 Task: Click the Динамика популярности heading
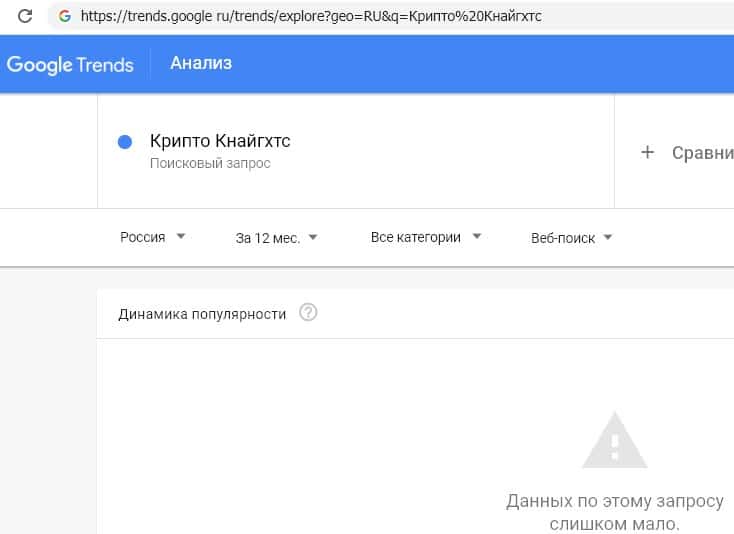pos(202,314)
